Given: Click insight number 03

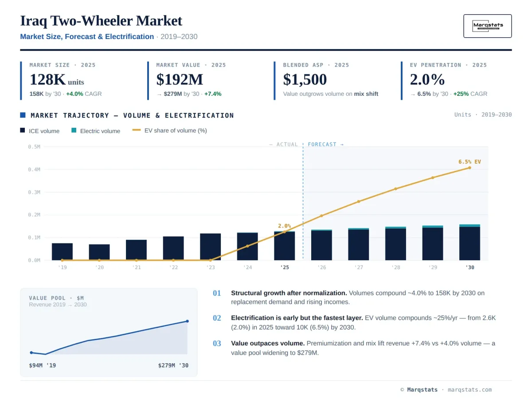Looking at the screenshot, I should pos(217,343).
